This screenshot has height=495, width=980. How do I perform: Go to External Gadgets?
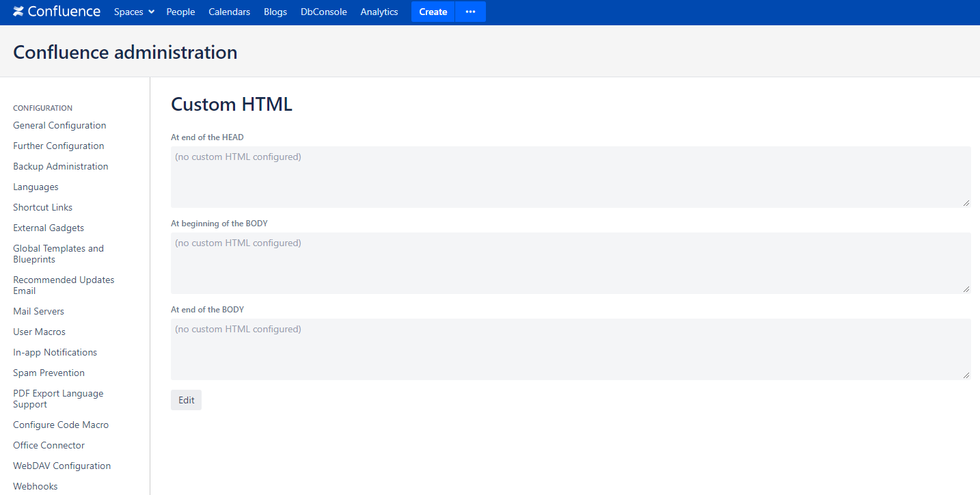[49, 228]
